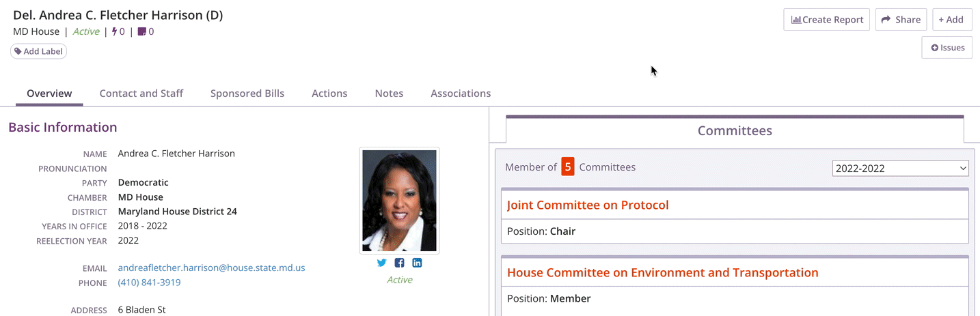Open the Twitter profile icon

coord(381,263)
